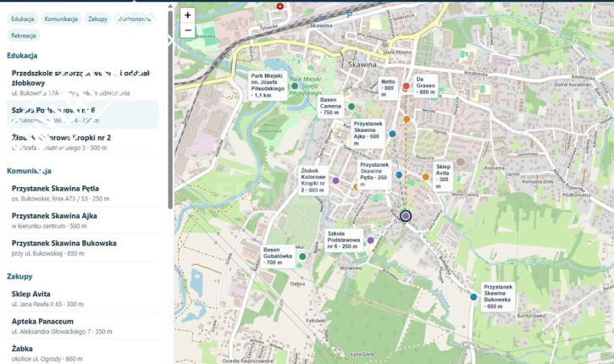Click Basen Gubałówka 700 m label
The image size is (614, 364).
click(278, 256)
